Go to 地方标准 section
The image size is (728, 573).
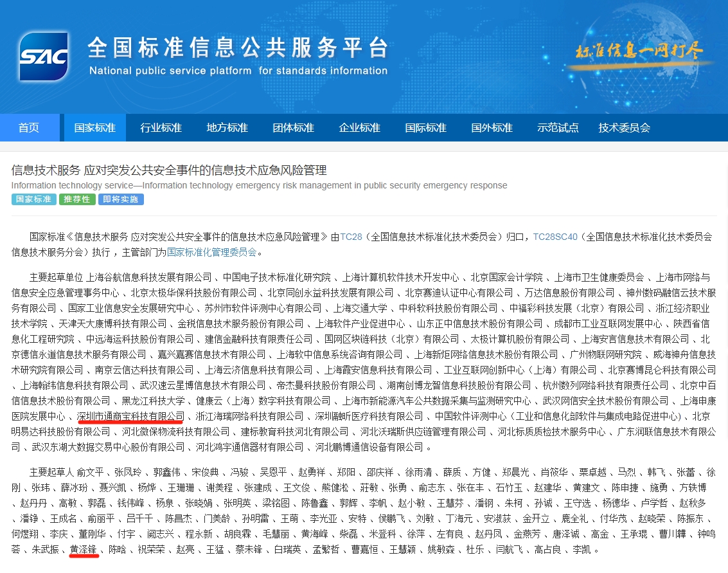tap(227, 128)
